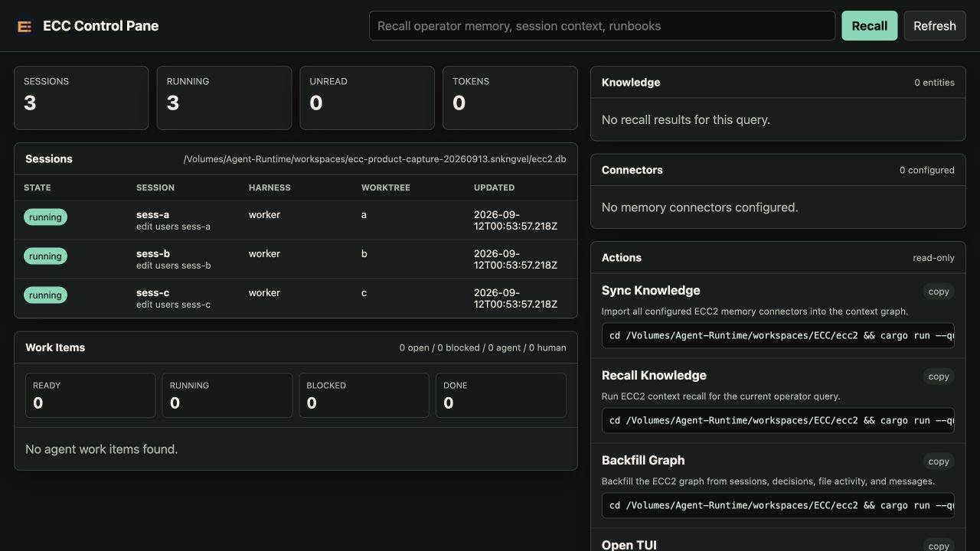Click the 'edit users sess-b' description

tap(173, 266)
